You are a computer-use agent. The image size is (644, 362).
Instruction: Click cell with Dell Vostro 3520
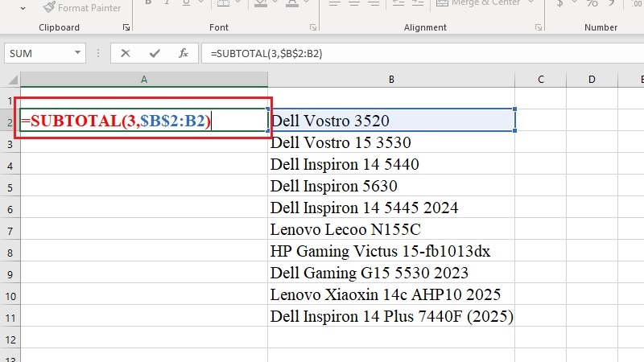coord(391,120)
